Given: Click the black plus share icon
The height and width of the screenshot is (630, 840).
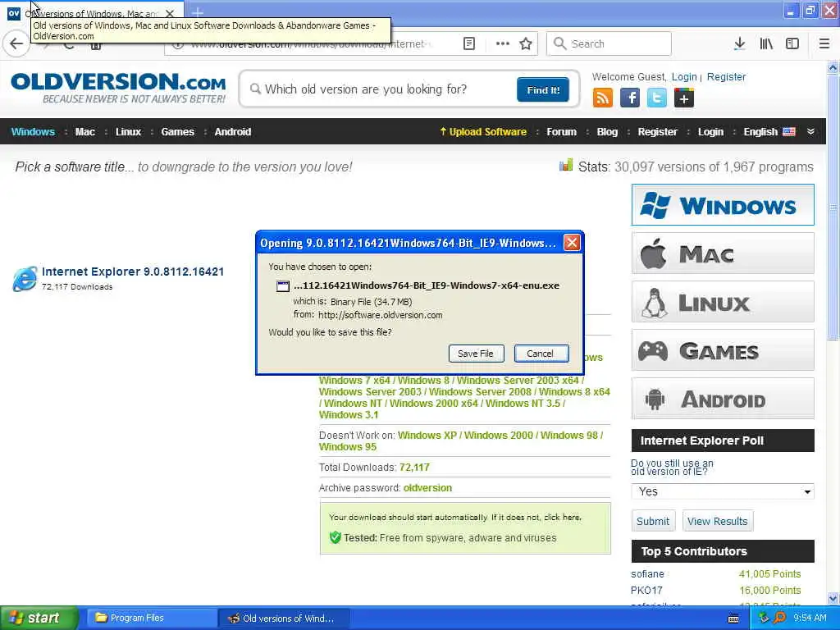Looking at the screenshot, I should 683,98.
